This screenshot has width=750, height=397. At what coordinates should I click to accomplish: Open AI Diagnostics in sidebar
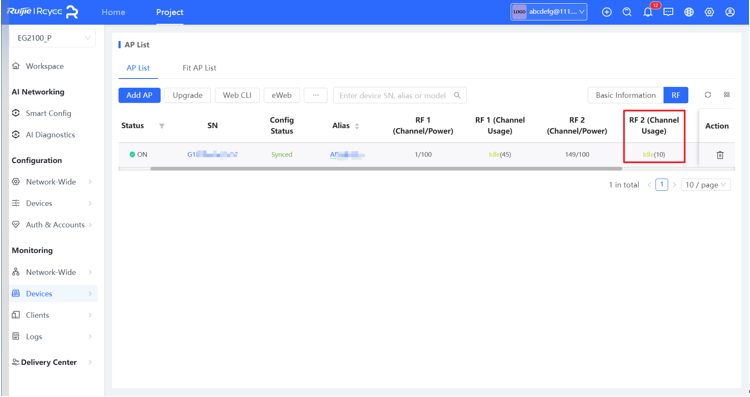click(x=50, y=135)
